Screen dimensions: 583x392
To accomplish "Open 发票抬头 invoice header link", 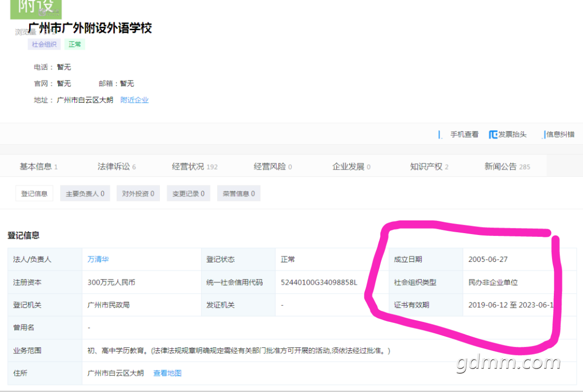I will (x=512, y=134).
